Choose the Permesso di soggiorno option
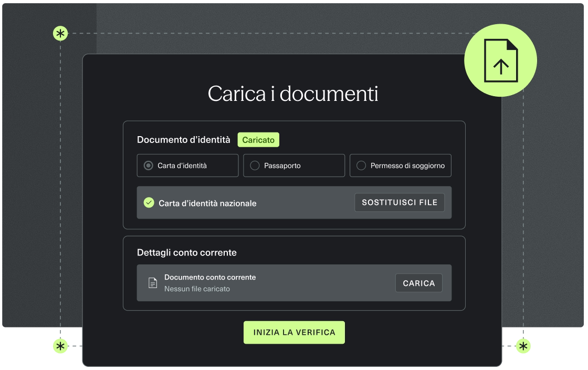 401,166
